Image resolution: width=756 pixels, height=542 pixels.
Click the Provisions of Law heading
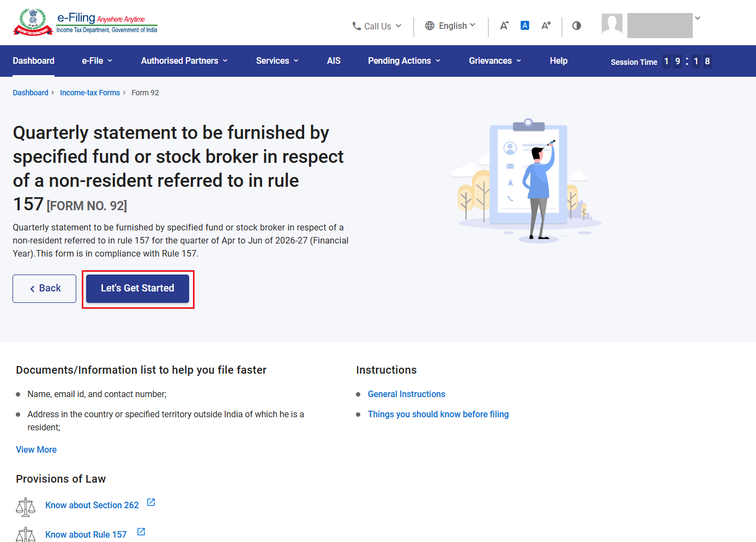point(61,479)
